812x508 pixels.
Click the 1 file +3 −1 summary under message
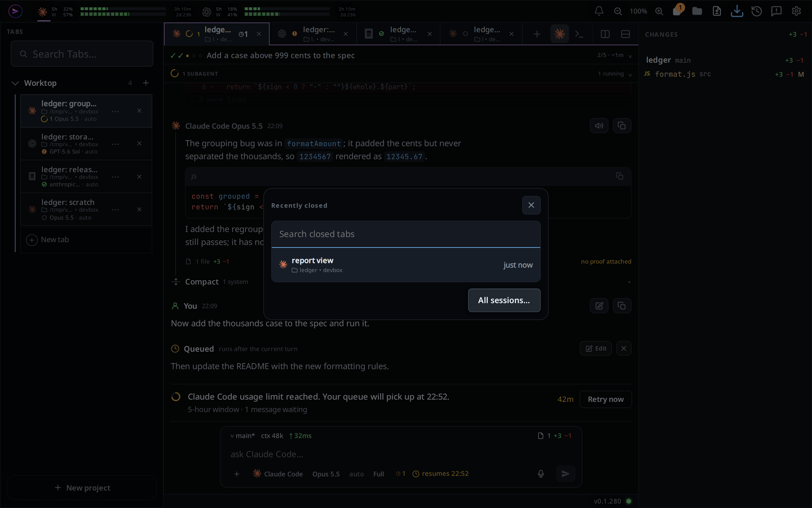(208, 261)
